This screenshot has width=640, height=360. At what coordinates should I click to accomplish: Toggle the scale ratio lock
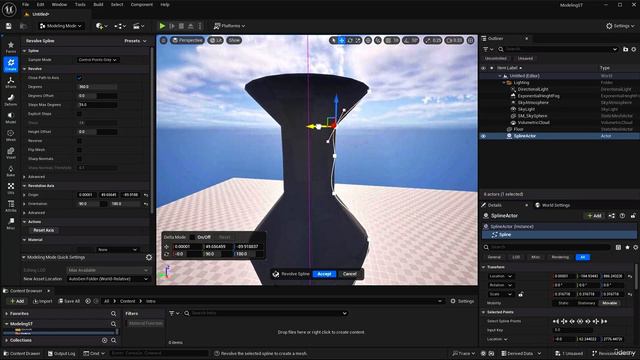click(x=520, y=294)
